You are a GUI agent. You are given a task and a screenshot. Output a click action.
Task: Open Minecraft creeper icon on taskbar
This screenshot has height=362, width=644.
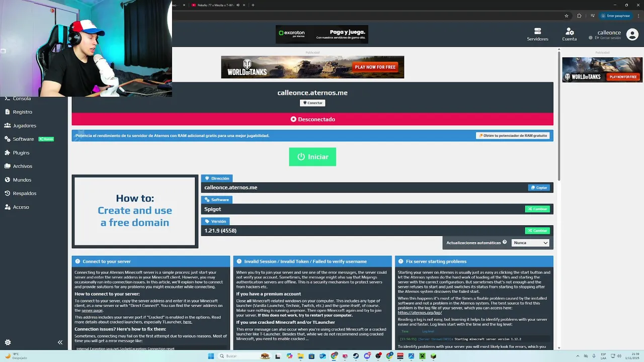coord(422,356)
